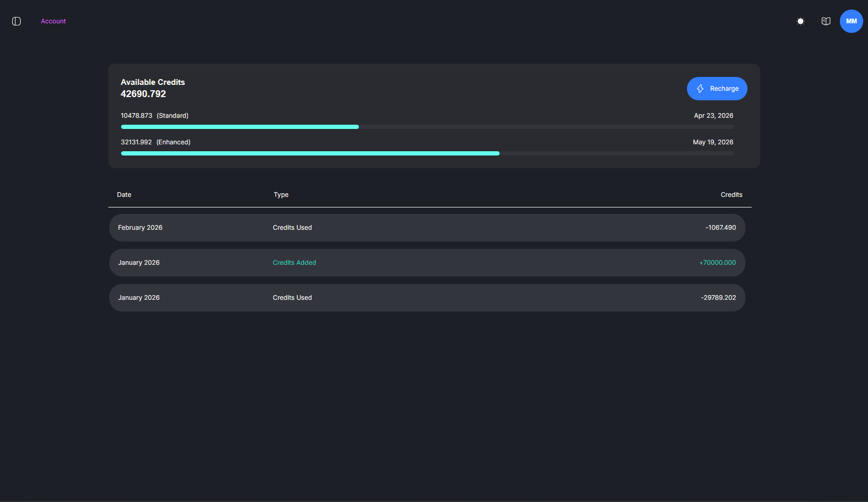Toggle the sidebar panel icon

(16, 21)
